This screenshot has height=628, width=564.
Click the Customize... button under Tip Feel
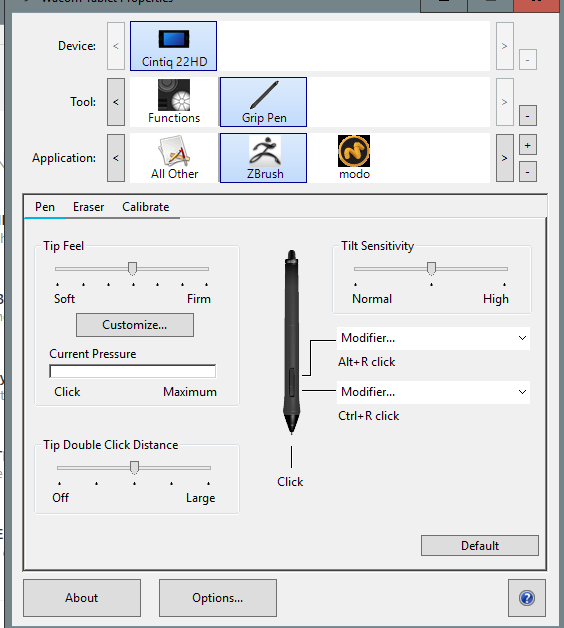[x=135, y=325]
